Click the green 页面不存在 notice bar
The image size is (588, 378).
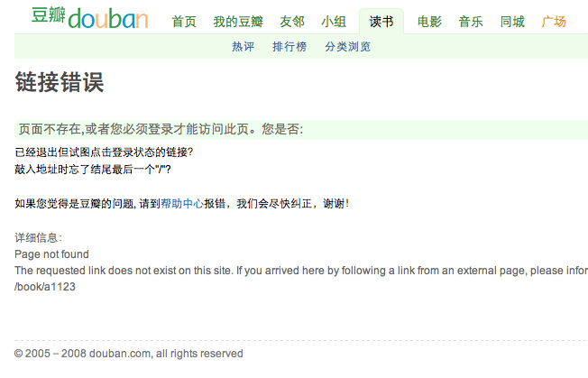(x=301, y=130)
